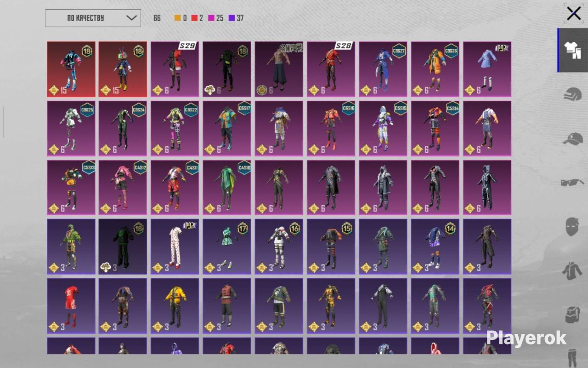Choose the white pajamas with red slippers
Screen dimensions: 588x368
click(x=175, y=247)
